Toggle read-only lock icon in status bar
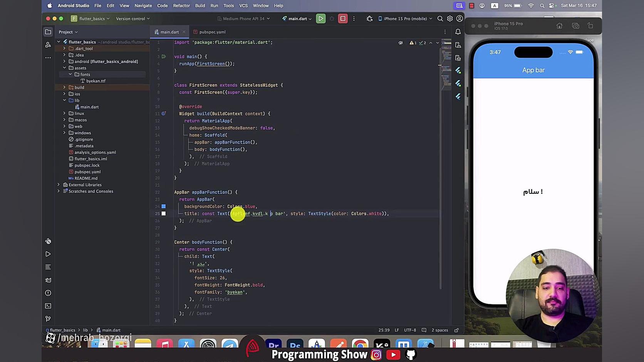644x362 pixels. pyautogui.click(x=456, y=330)
